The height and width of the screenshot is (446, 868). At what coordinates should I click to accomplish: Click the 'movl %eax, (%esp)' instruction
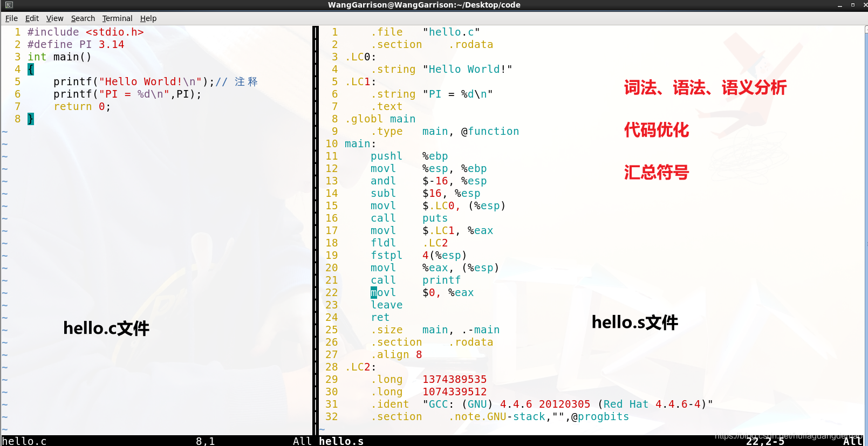pyautogui.click(x=435, y=267)
